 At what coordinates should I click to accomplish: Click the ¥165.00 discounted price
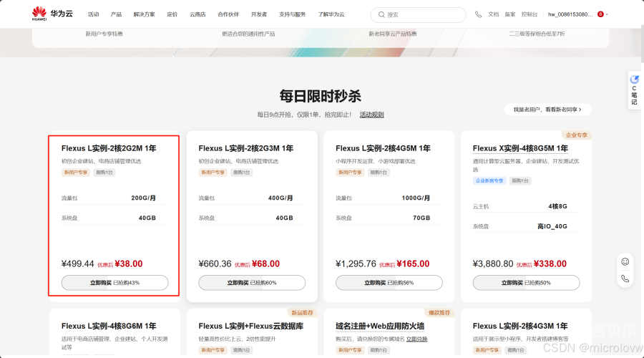[413, 264]
